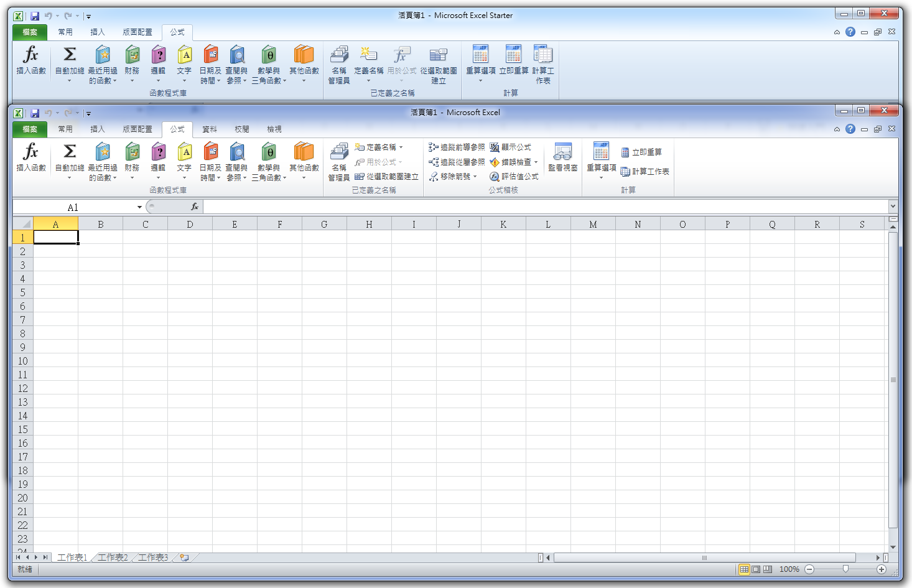Click 評估值公式 button
The width and height of the screenshot is (912, 588).
[514, 177]
